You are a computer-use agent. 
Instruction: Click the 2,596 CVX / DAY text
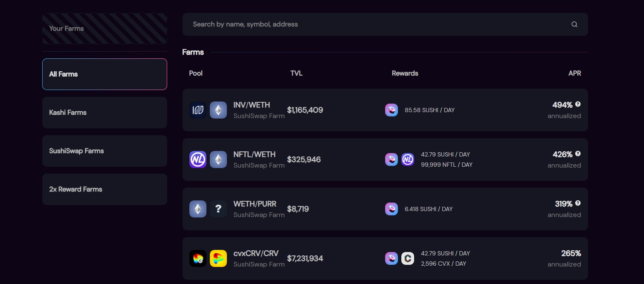pyautogui.click(x=444, y=264)
